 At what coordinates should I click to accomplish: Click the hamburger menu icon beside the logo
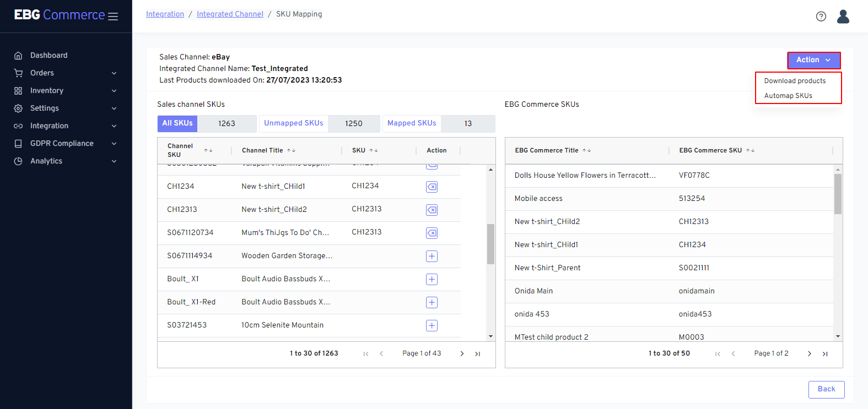(113, 17)
